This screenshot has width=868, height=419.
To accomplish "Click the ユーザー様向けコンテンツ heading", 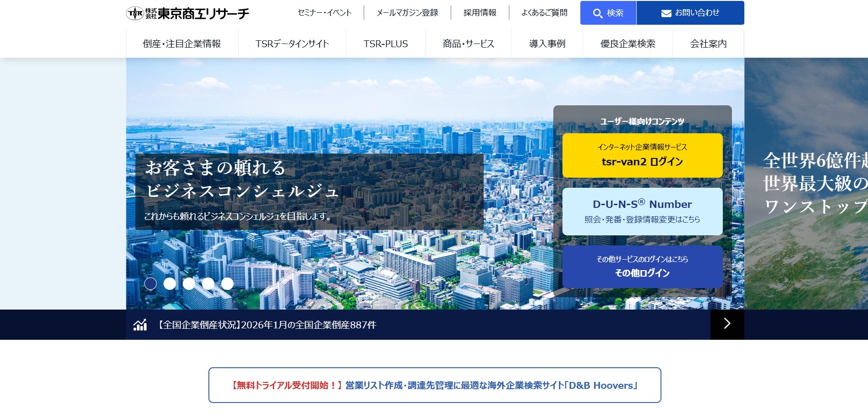I will [642, 121].
